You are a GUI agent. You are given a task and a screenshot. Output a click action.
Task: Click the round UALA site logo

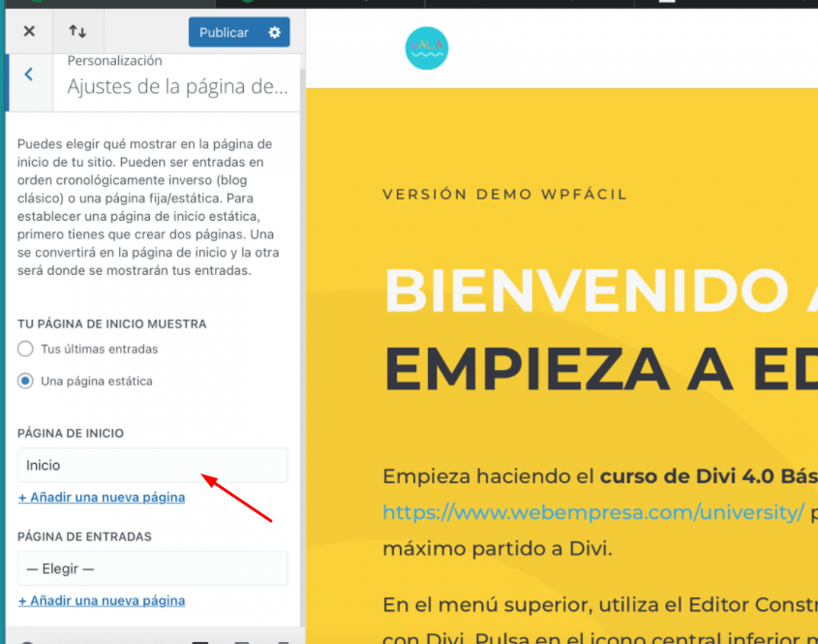427,48
